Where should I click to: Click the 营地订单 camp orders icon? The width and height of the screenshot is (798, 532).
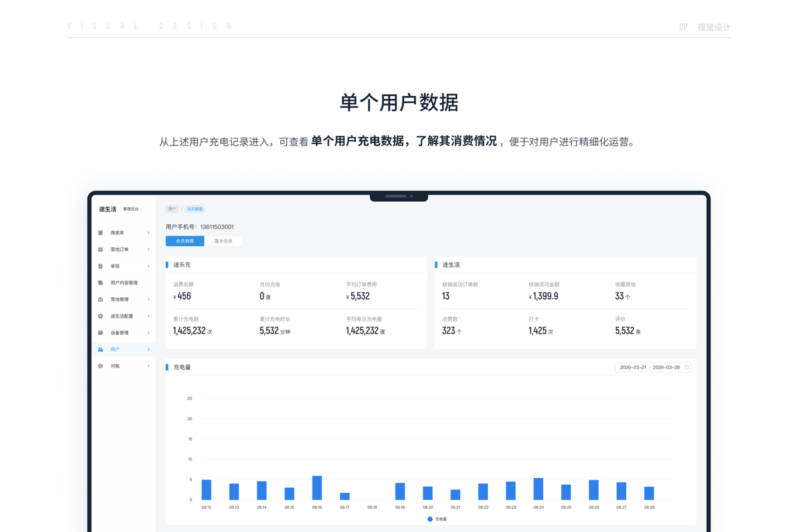pyautogui.click(x=100, y=249)
